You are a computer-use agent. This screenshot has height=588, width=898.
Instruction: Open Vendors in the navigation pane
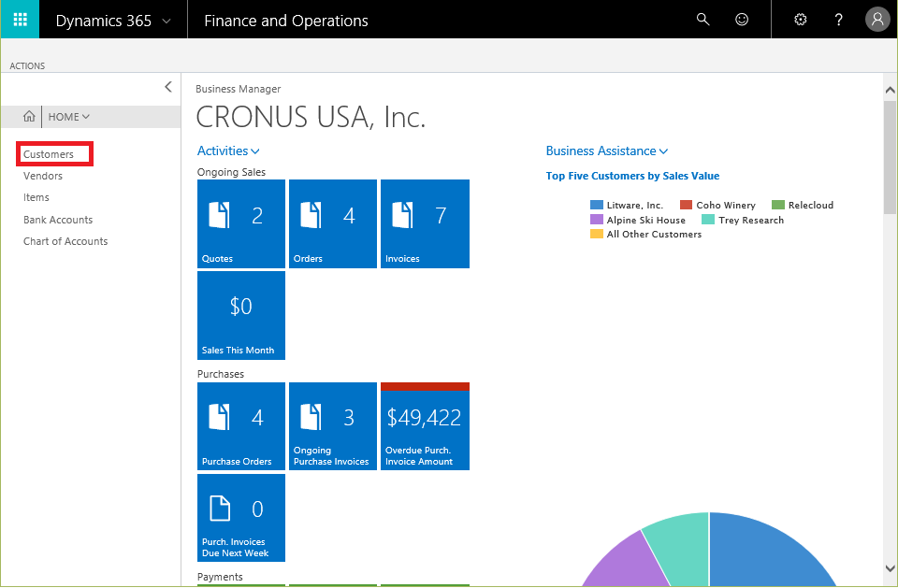[43, 176]
